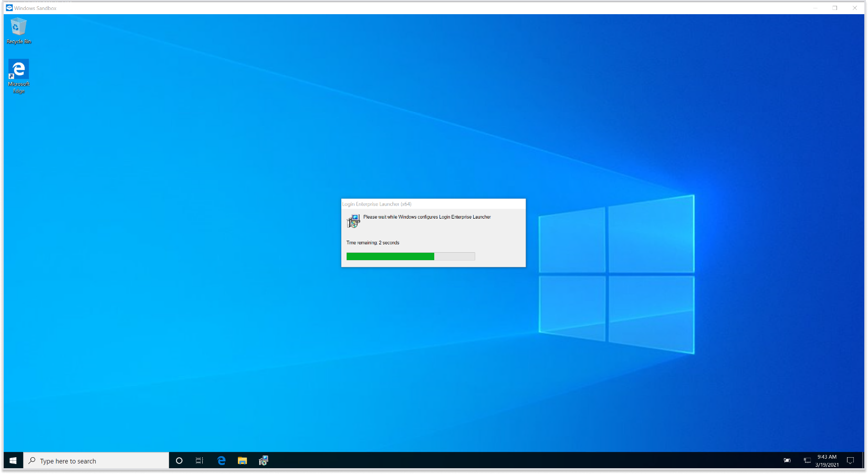This screenshot has width=868, height=474.
Task: Click the 'Time remaining: 2 seconds' text
Action: tap(373, 243)
